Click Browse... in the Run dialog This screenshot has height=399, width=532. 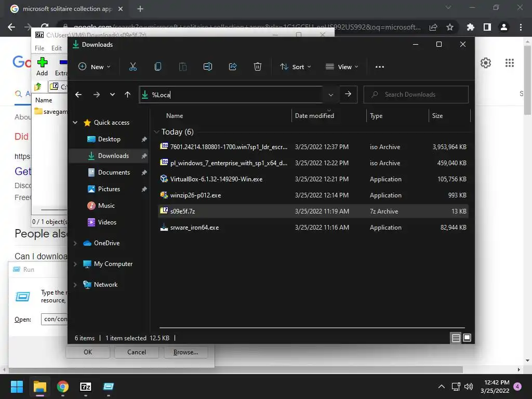(x=185, y=352)
